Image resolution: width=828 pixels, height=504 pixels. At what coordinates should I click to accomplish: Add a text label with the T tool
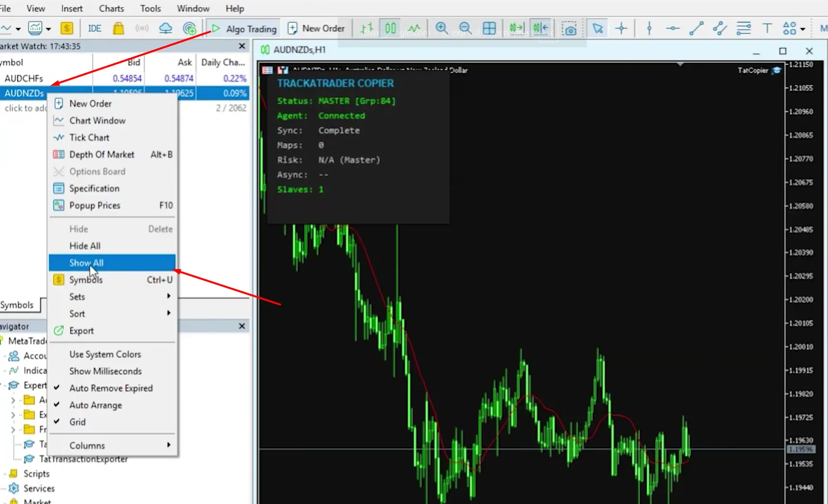tap(767, 28)
